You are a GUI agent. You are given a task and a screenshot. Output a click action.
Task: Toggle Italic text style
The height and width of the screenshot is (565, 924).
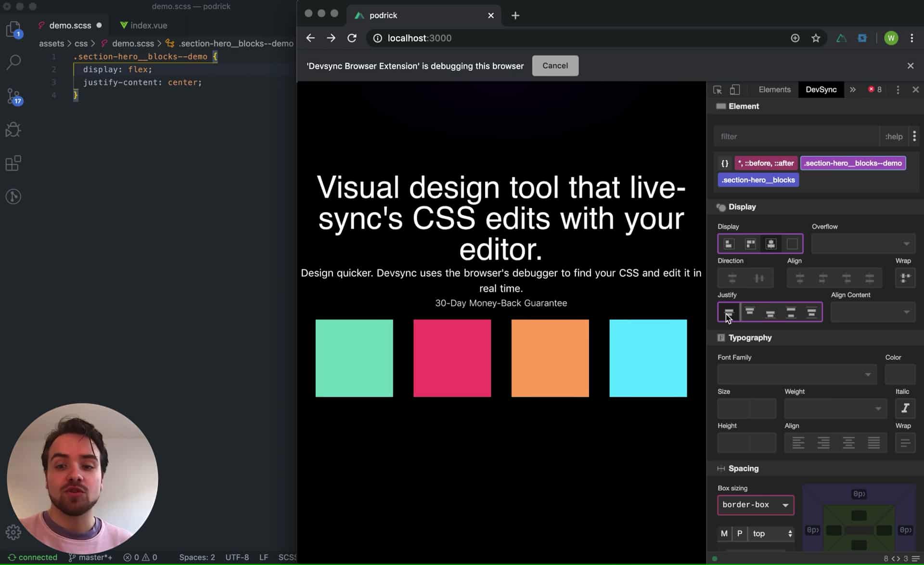click(x=905, y=408)
